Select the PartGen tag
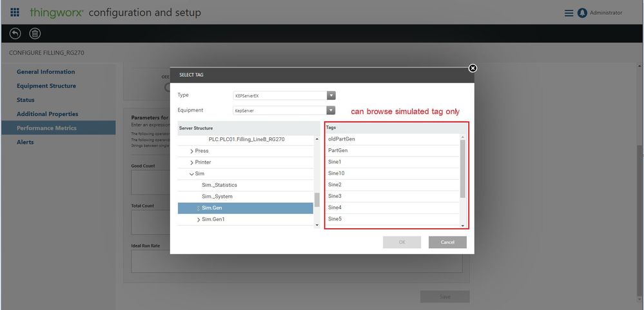This screenshot has width=644, height=310. [x=392, y=151]
